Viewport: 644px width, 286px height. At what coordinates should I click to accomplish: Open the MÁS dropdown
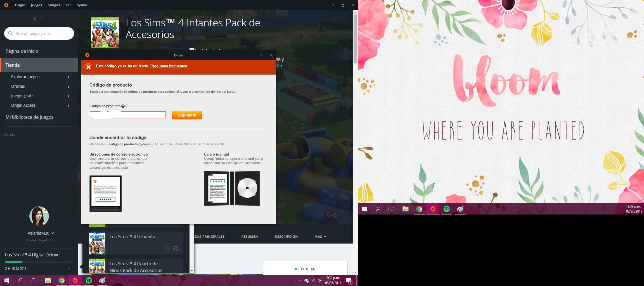tap(321, 237)
